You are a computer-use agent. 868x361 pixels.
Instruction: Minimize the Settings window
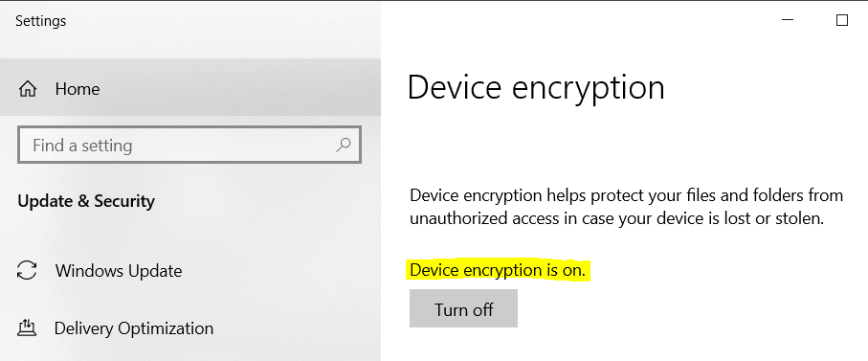pos(788,20)
